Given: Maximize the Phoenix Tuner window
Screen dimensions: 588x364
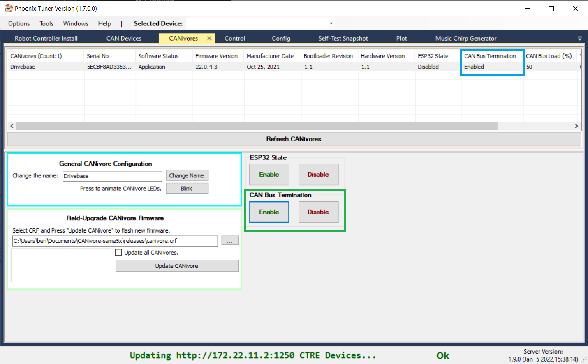Looking at the screenshot, I should pyautogui.click(x=551, y=8).
